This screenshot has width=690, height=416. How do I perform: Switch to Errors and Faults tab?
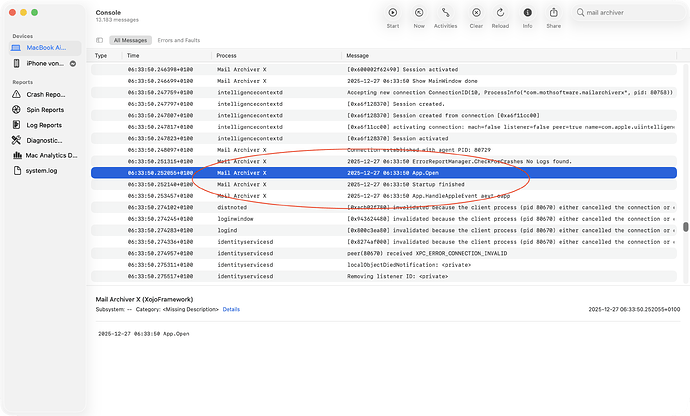click(x=179, y=40)
